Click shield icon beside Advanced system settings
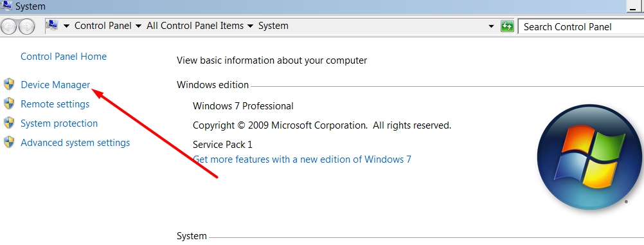644x245 pixels. [x=9, y=143]
